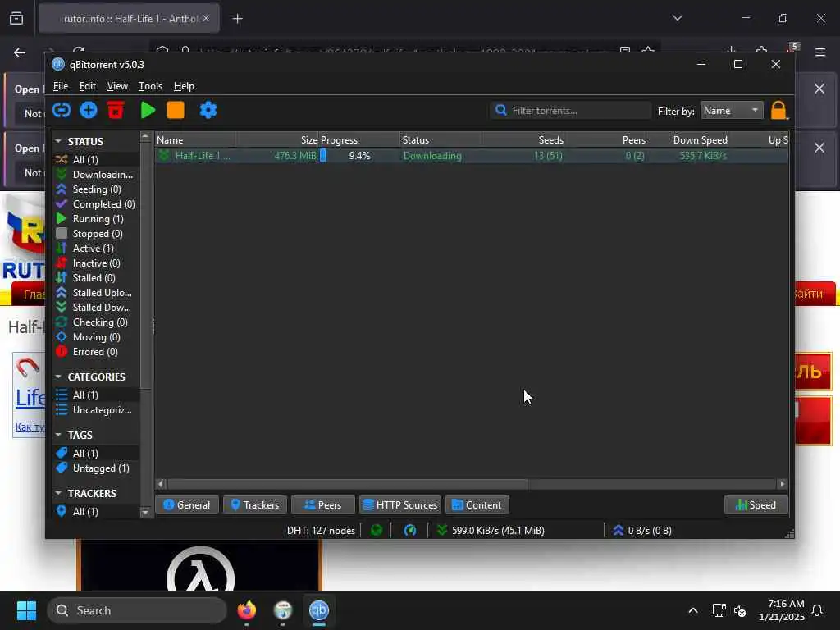Screen dimensions: 840x630
Task: Collapse the STATUS filter section
Action: pos(58,141)
